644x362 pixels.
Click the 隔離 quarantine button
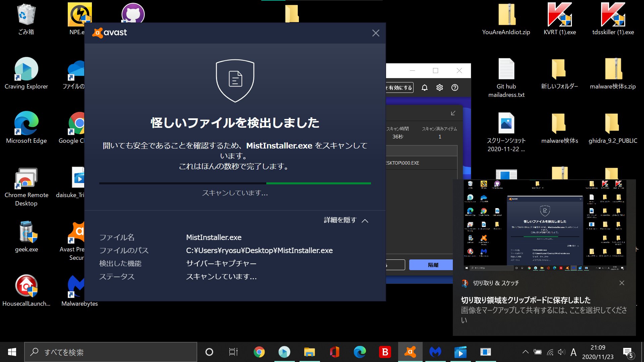431,265
